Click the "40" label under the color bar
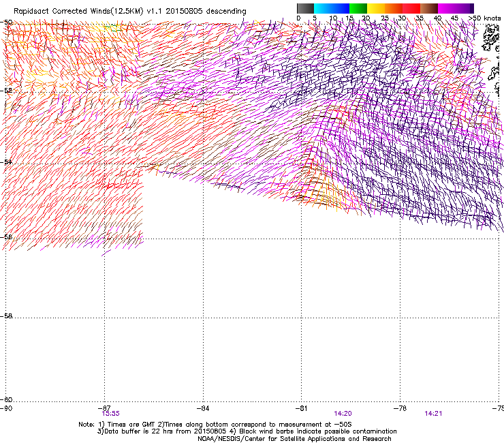Image resolution: width=504 pixels, height=443 pixels. [x=437, y=18]
